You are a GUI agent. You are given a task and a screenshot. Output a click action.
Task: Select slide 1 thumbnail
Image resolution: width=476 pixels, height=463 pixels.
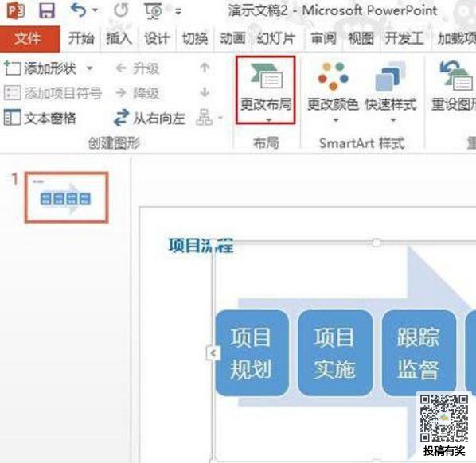67,197
